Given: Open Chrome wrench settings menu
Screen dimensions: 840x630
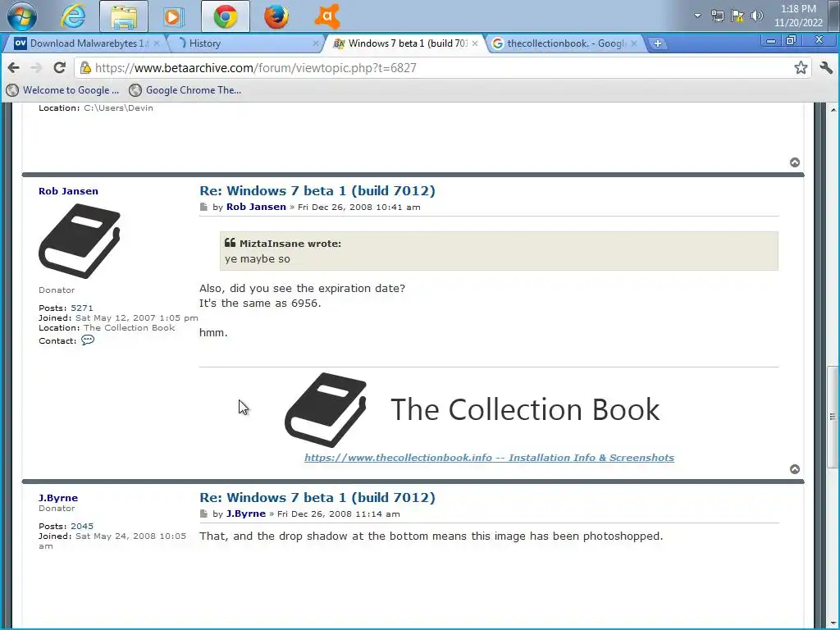Looking at the screenshot, I should pyautogui.click(x=826, y=67).
